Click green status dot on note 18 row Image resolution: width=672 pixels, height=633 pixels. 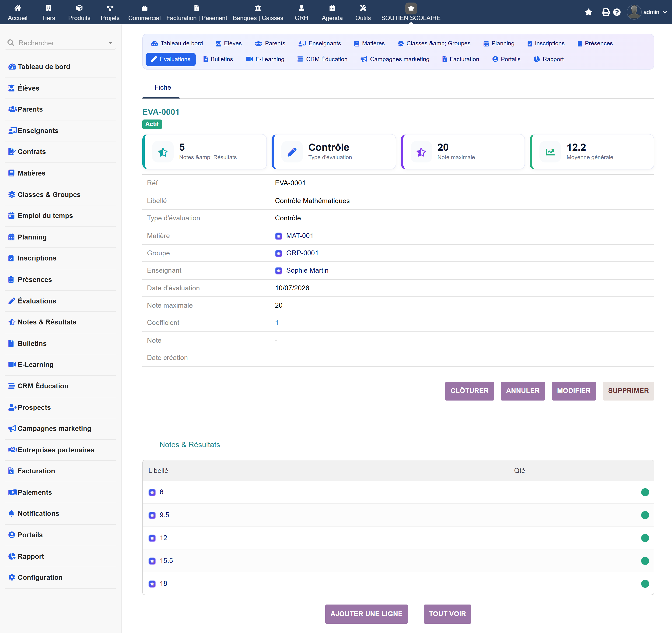coord(645,584)
